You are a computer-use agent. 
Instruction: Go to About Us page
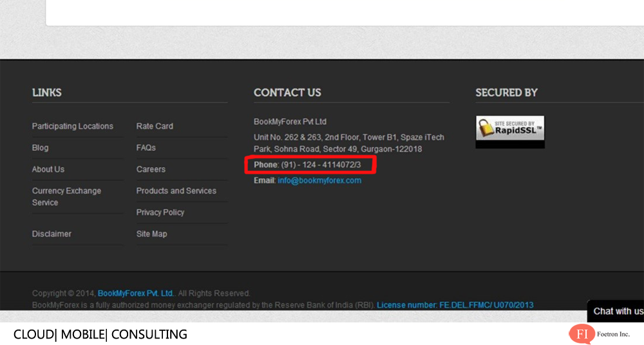pyautogui.click(x=48, y=169)
